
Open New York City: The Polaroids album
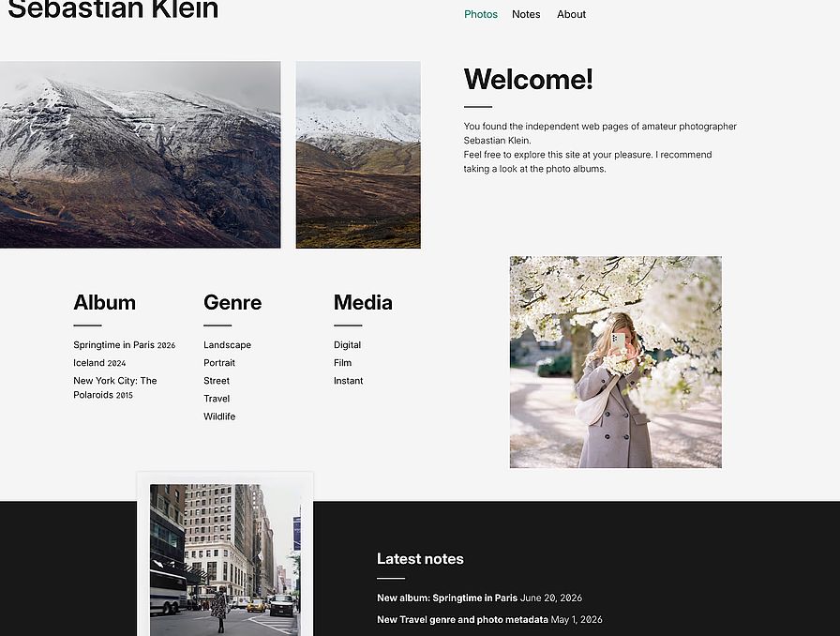(115, 387)
